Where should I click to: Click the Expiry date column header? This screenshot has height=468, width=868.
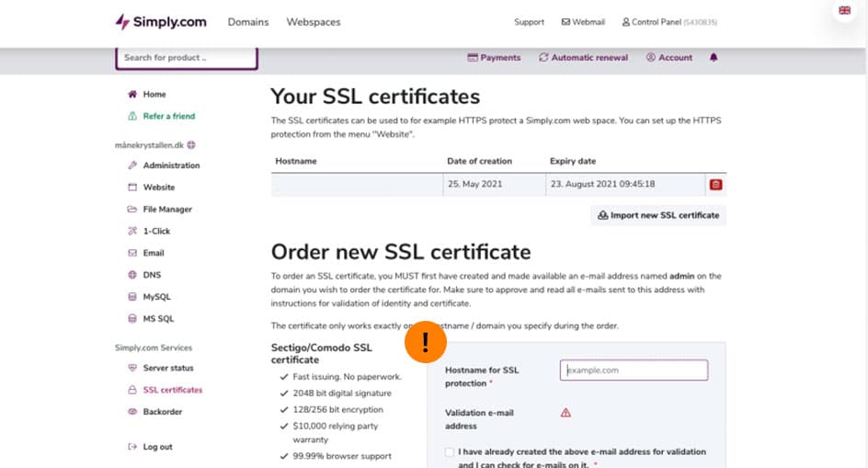573,161
